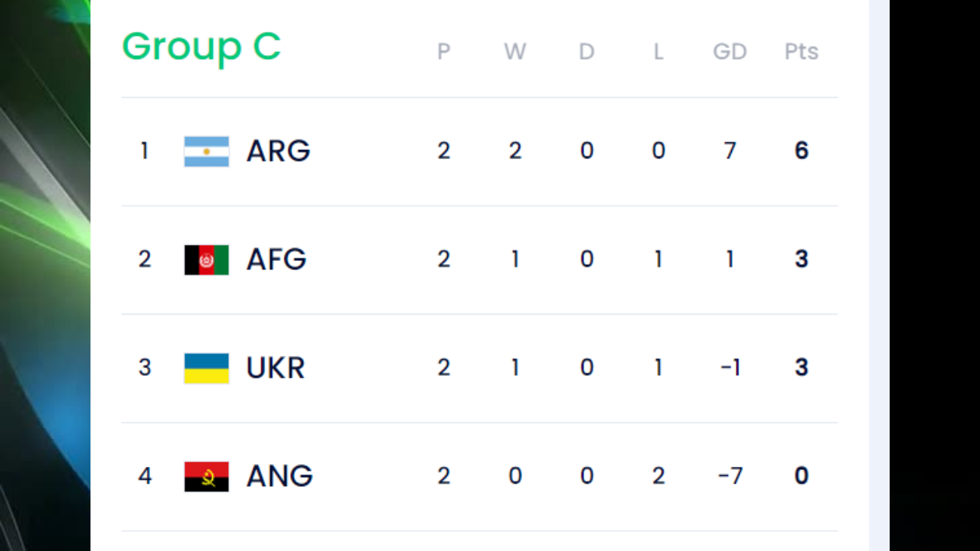Screen dimensions: 980x551
Task: Select the UKR team name
Action: pyautogui.click(x=276, y=368)
